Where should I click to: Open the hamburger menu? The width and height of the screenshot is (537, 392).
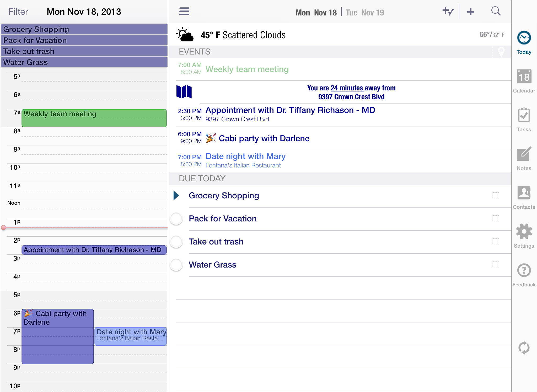coord(184,12)
